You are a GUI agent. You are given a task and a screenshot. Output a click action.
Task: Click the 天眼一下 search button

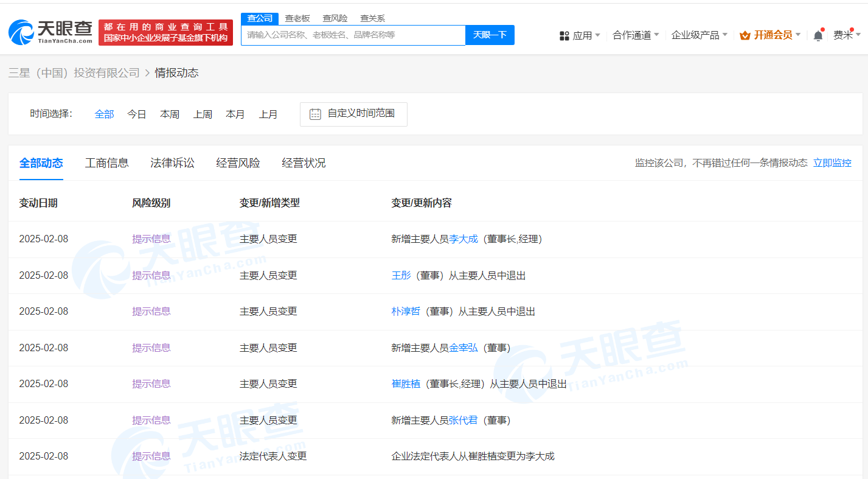[x=490, y=35]
